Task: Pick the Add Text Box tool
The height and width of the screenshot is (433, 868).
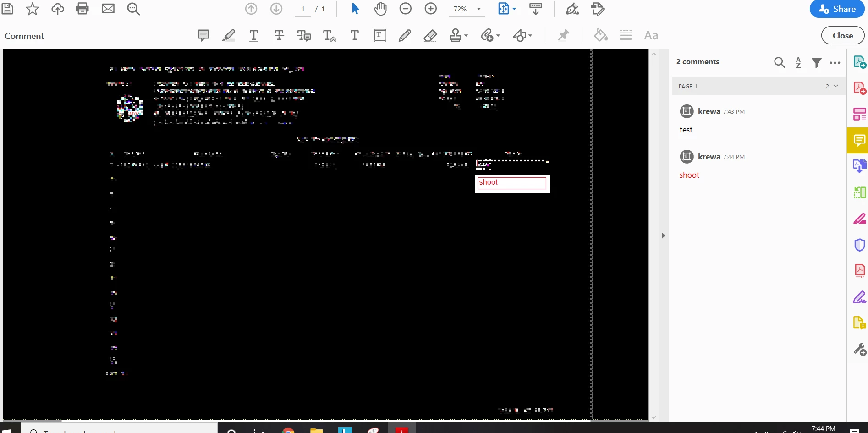Action: point(380,35)
